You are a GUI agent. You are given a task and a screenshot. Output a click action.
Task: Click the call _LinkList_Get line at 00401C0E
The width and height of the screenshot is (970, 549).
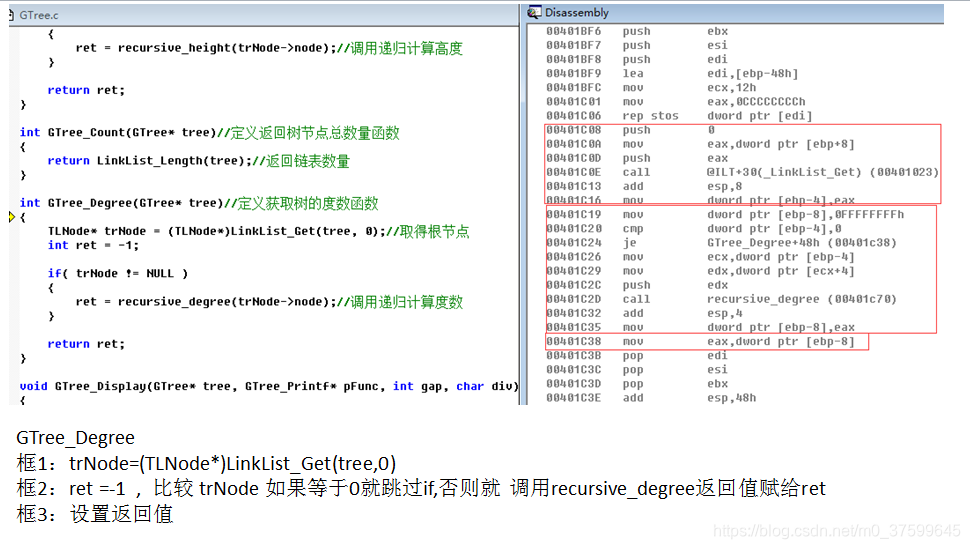pyautogui.click(x=742, y=172)
